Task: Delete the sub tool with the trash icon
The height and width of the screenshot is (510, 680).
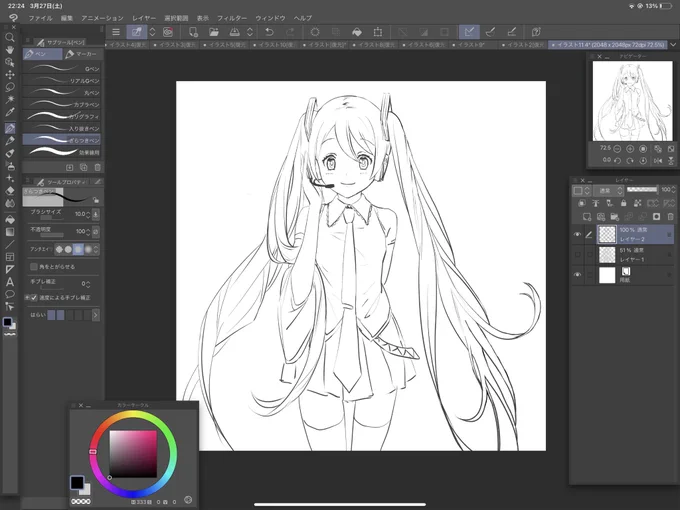Action: click(98, 167)
